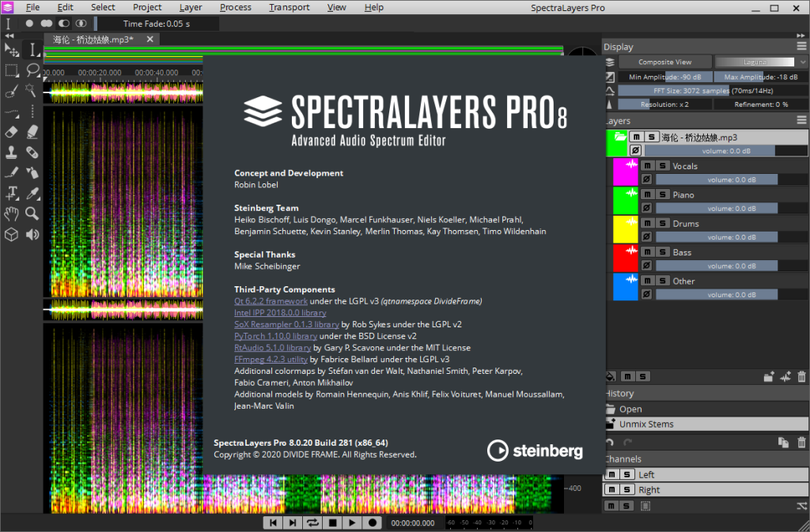
Task: Open the RtAudio 5.1.0 library link
Action: [x=273, y=347]
